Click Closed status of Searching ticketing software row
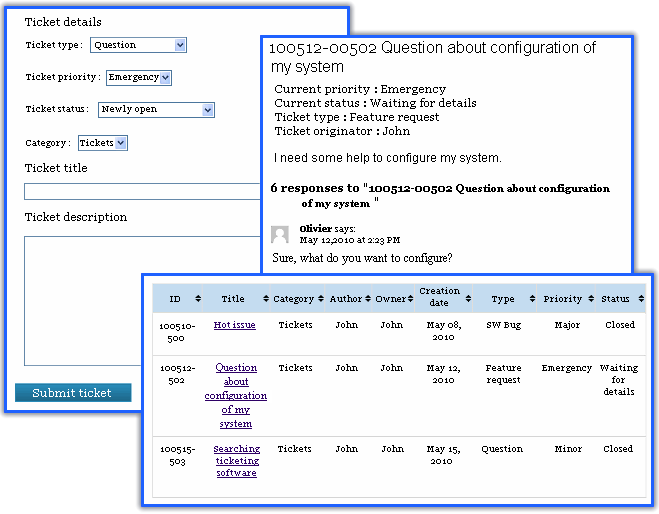This screenshot has height=514, width=659. pyautogui.click(x=618, y=449)
